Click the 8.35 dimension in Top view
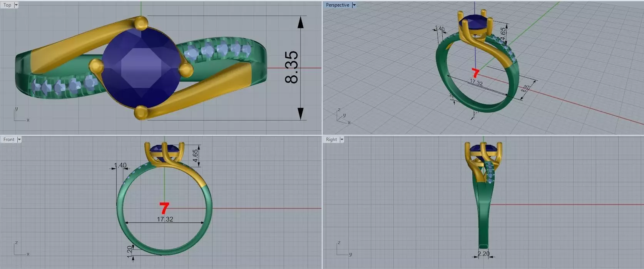Screen dimensions: 644x269 292,67
